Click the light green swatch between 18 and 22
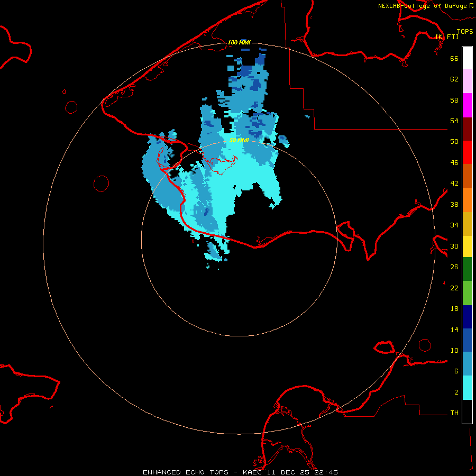The width and height of the screenshot is (476, 476). (x=467, y=293)
